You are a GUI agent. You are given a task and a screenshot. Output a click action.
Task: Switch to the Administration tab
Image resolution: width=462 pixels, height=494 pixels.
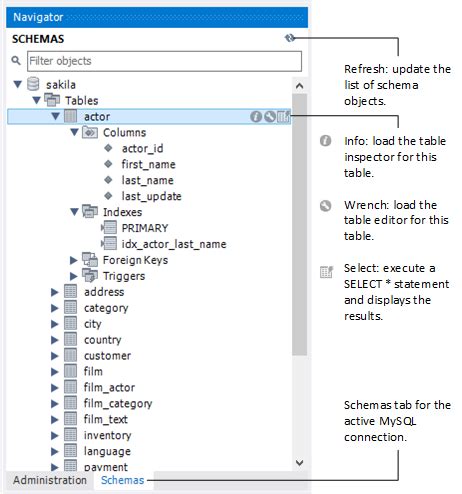click(x=50, y=480)
